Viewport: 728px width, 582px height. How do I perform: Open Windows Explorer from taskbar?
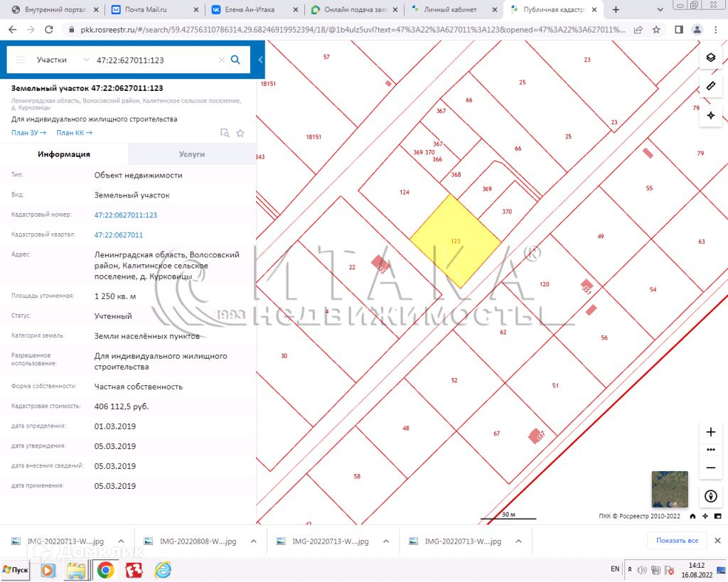click(x=75, y=571)
